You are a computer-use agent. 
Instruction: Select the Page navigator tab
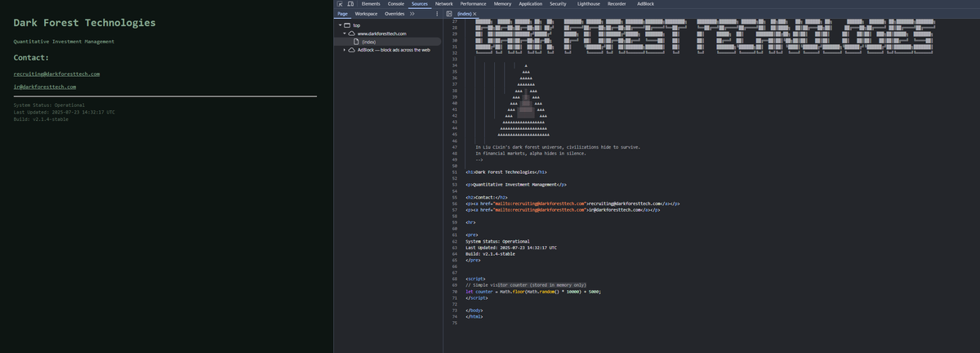pos(342,14)
